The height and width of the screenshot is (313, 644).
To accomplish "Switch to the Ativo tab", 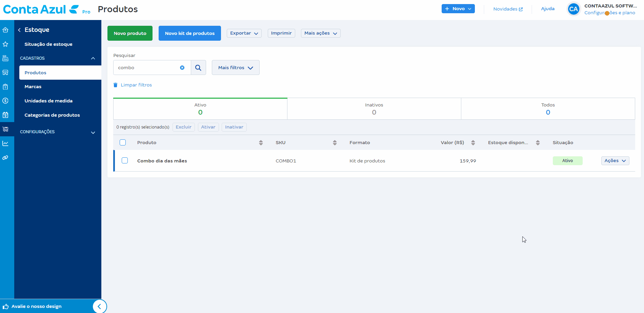I will click(x=200, y=109).
